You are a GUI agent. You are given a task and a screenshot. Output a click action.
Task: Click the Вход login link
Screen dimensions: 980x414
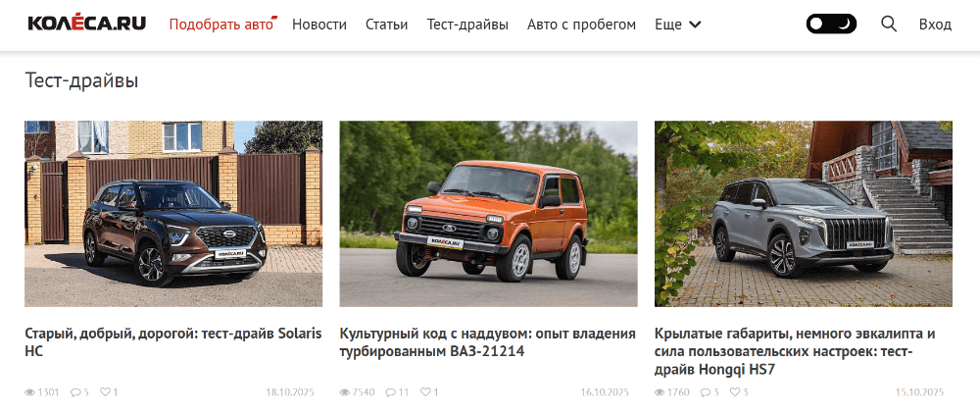point(935,25)
